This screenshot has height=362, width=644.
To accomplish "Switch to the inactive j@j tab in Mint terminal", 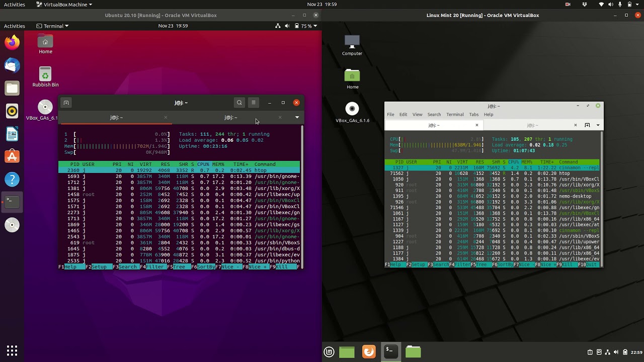I will [532, 125].
